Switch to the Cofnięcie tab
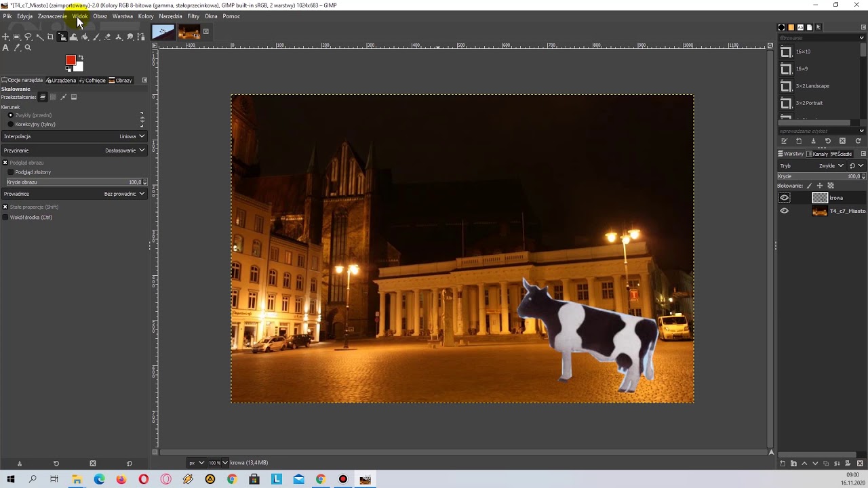Viewport: 868px width, 488px height. [93, 80]
